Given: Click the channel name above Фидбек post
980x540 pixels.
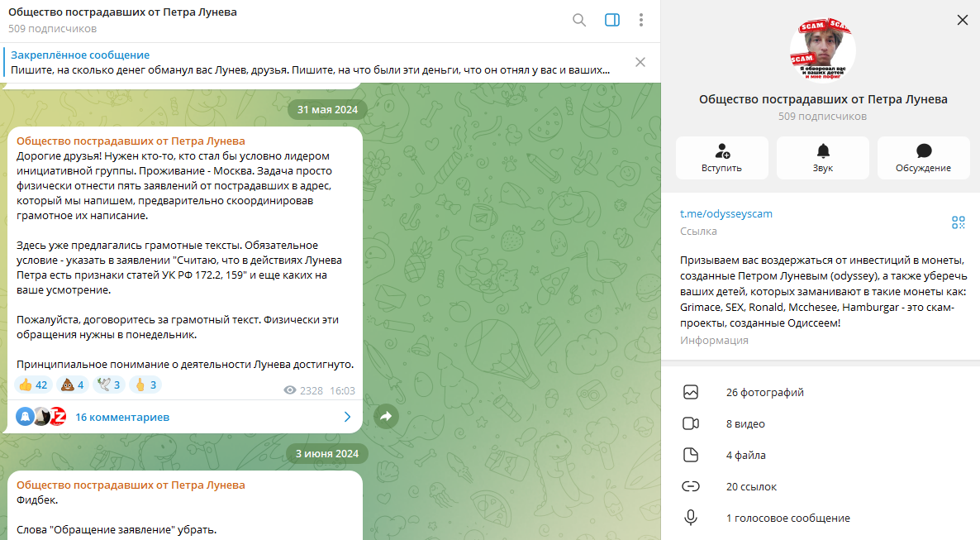Looking at the screenshot, I should click(x=131, y=485).
